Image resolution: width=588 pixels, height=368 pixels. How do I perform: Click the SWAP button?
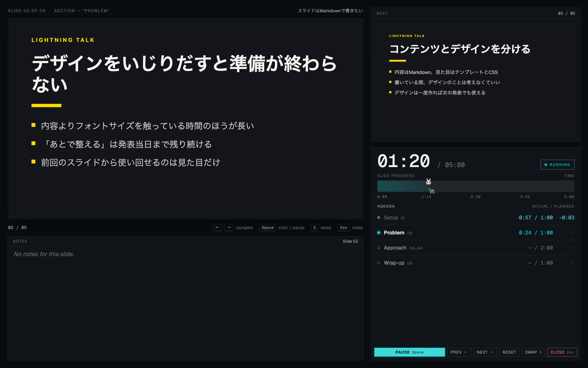(x=533, y=352)
